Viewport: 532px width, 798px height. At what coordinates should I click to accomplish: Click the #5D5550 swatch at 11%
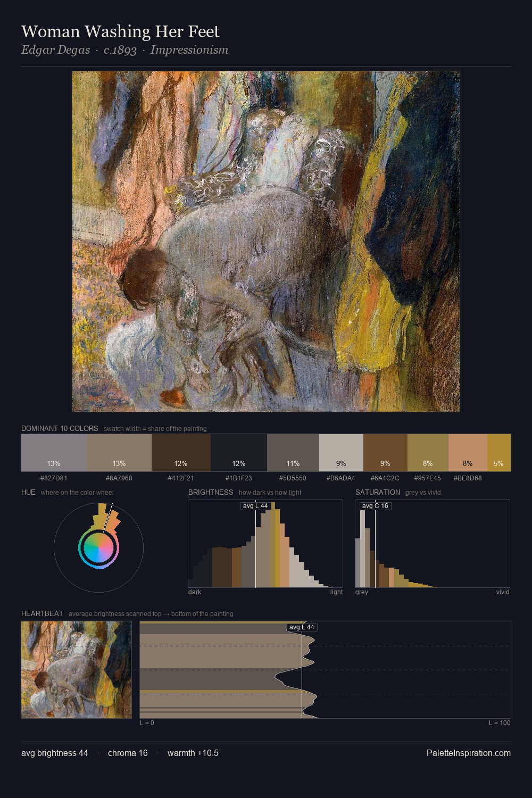[293, 453]
